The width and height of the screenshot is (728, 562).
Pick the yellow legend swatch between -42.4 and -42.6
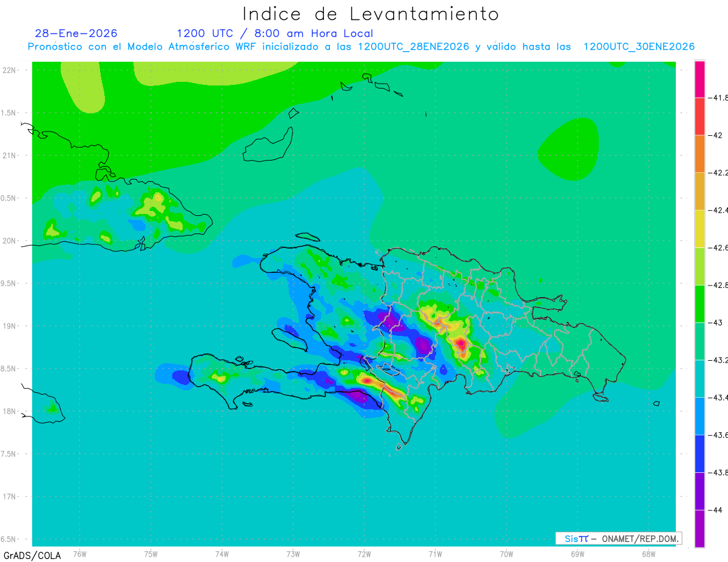(699, 229)
